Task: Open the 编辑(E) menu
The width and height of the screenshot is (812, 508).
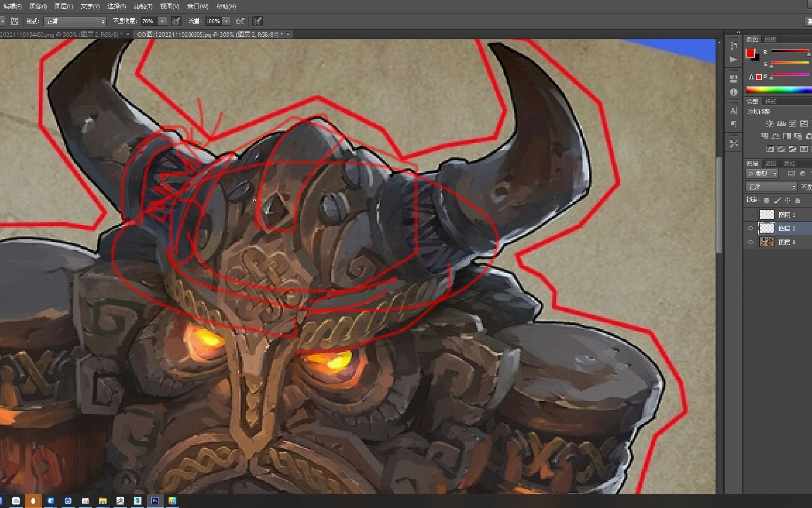Action: tap(12, 6)
